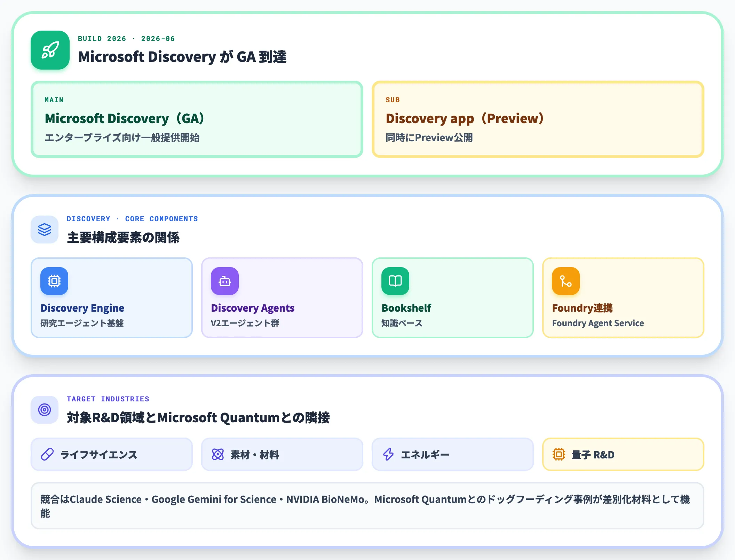Click the Discovery Agents robot icon

(x=225, y=281)
